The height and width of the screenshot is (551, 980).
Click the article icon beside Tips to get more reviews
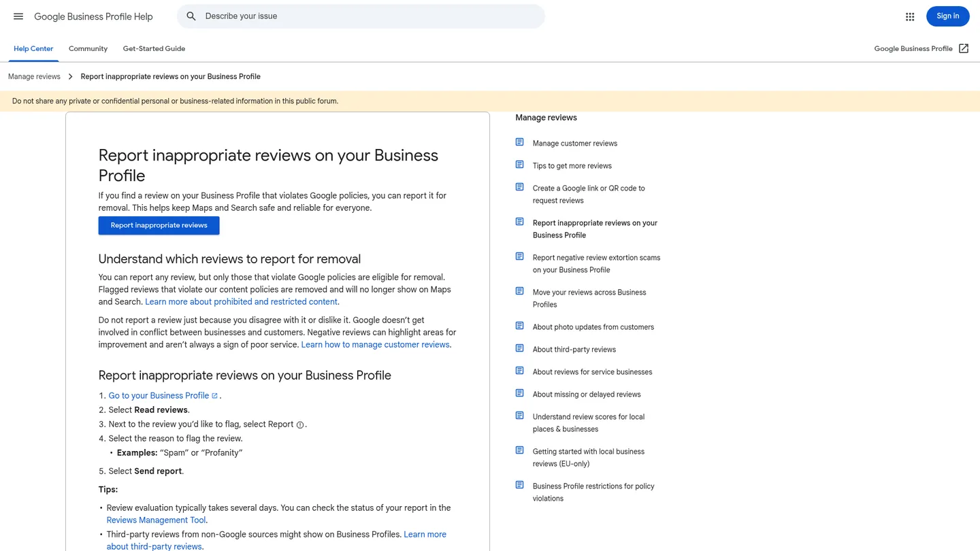point(519,165)
